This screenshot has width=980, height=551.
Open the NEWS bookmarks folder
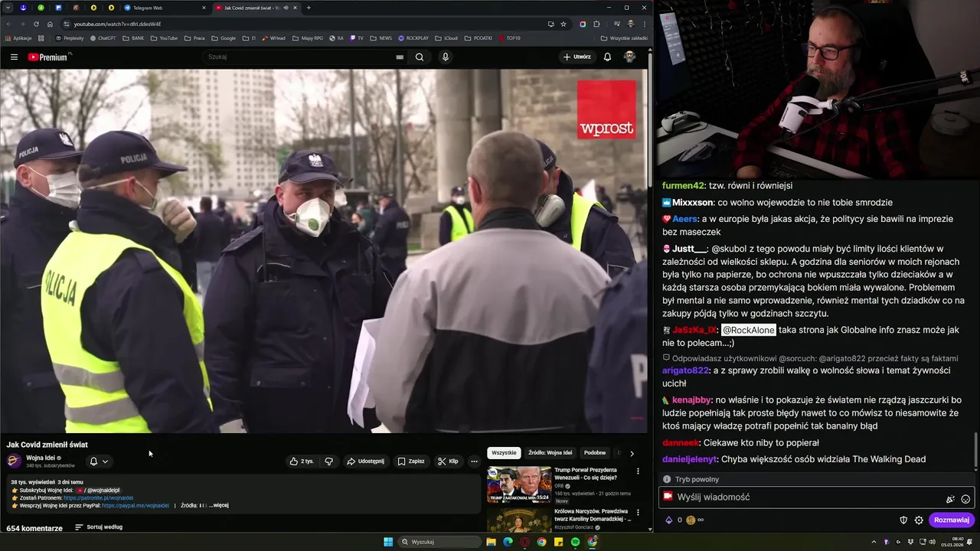pyautogui.click(x=381, y=37)
